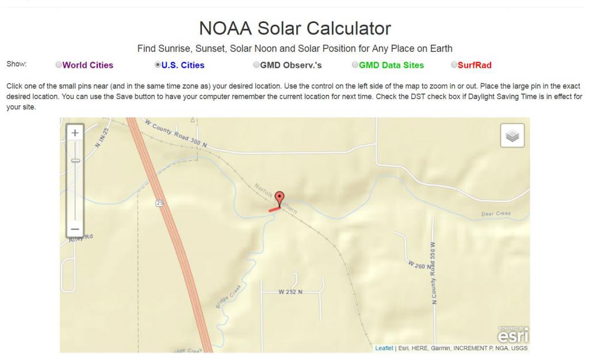Click the W 252 N road label
Viewport: 589px width, 364px height.
(290, 292)
